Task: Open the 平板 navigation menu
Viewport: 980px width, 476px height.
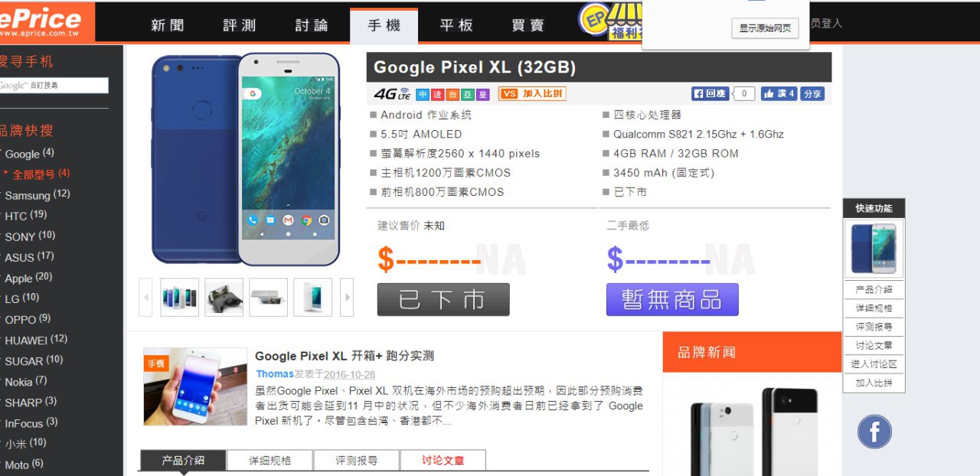Action: pyautogui.click(x=456, y=25)
